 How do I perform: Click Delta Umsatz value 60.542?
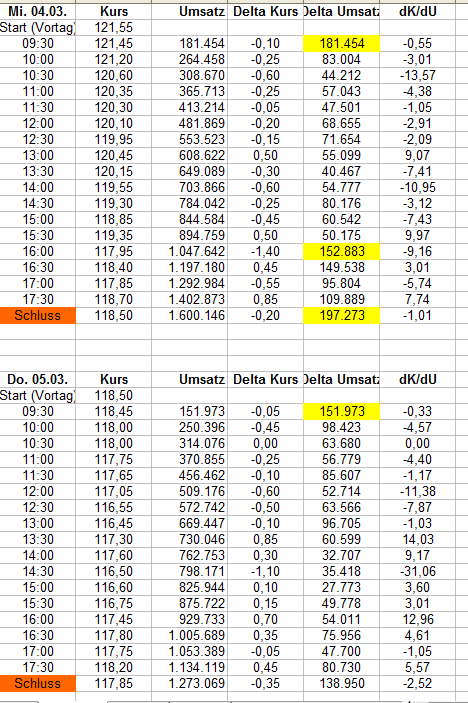point(342,219)
